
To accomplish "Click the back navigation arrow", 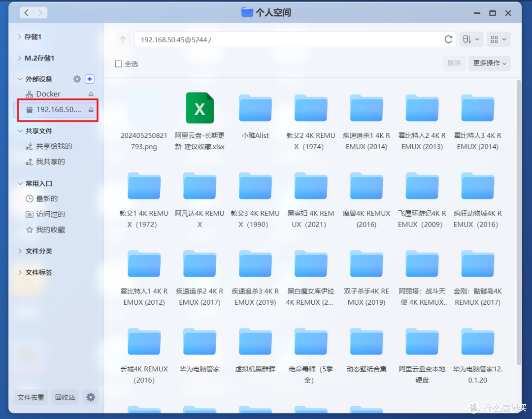I will click(x=27, y=12).
